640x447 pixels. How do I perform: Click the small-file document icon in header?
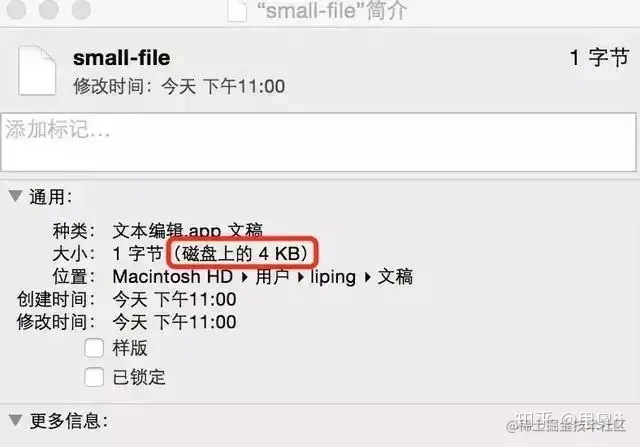coord(37,70)
